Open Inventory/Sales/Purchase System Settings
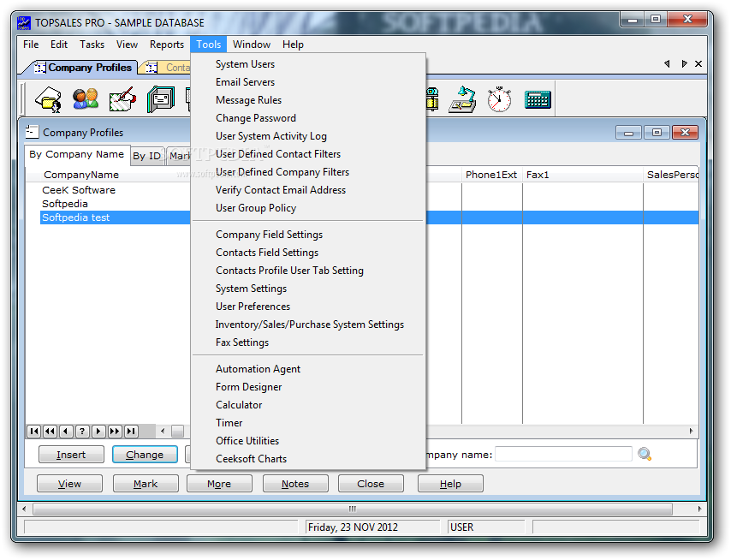Image resolution: width=731 pixels, height=560 pixels. pos(308,325)
